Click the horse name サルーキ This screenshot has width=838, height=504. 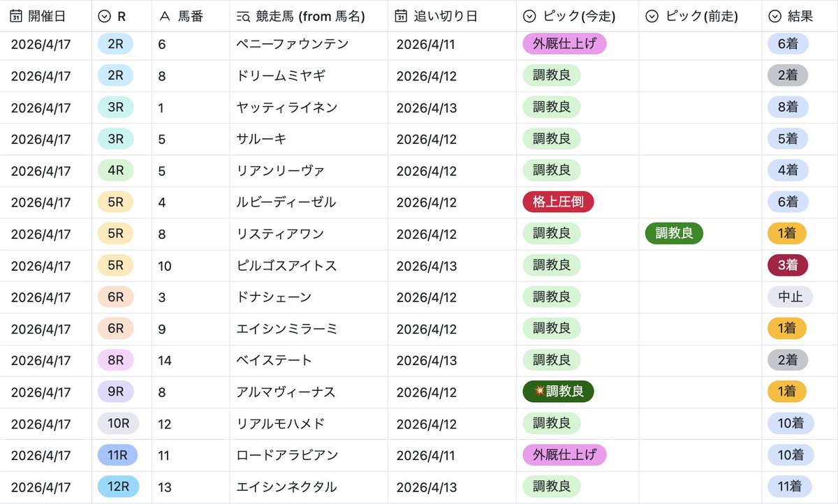tap(262, 139)
